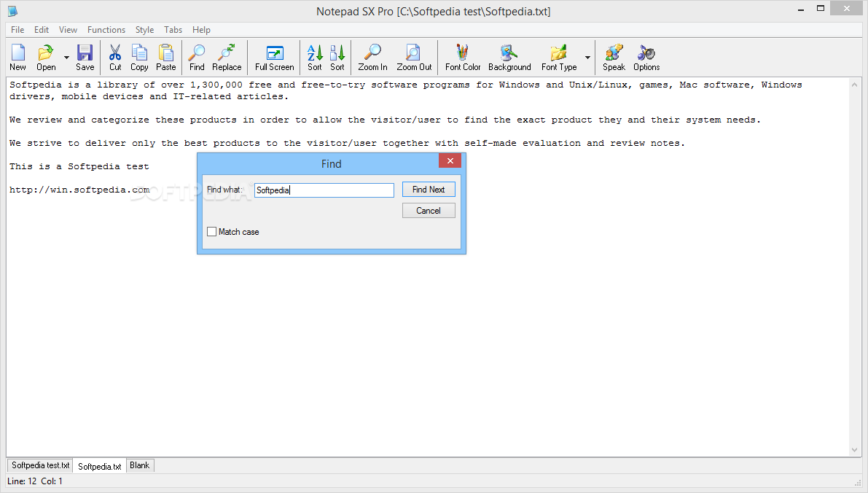Enable the Match case checkbox
868x493 pixels.
tap(211, 231)
